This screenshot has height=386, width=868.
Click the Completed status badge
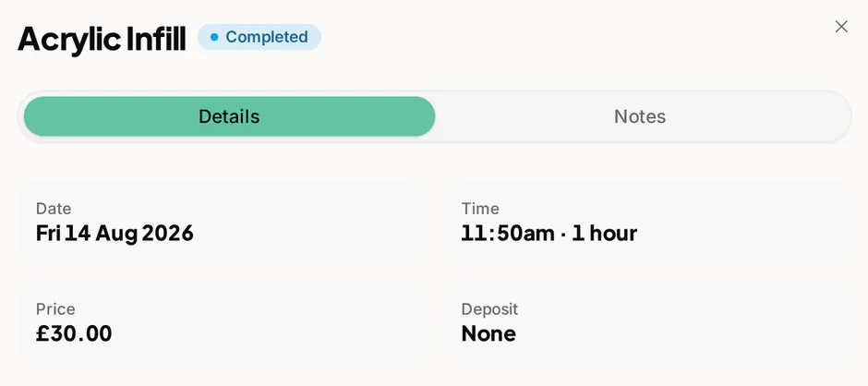pos(259,37)
